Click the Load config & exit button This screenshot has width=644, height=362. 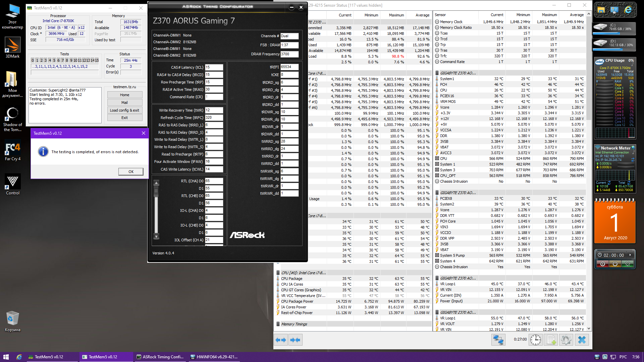pos(124,110)
